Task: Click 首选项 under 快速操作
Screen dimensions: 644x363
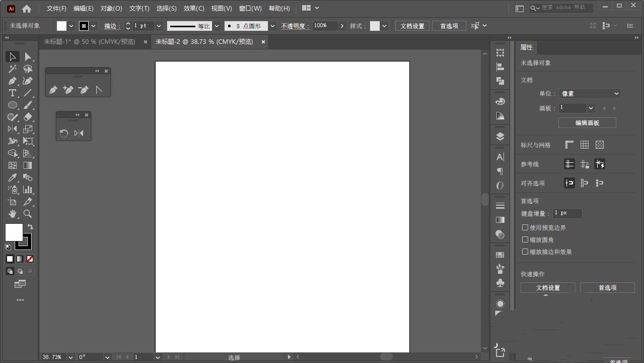Action: click(607, 287)
